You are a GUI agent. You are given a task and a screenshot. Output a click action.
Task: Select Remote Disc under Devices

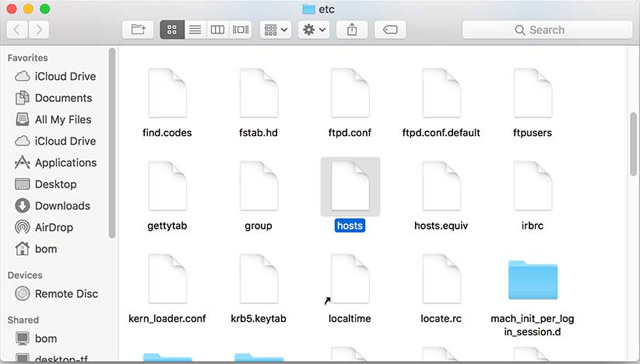[56, 294]
